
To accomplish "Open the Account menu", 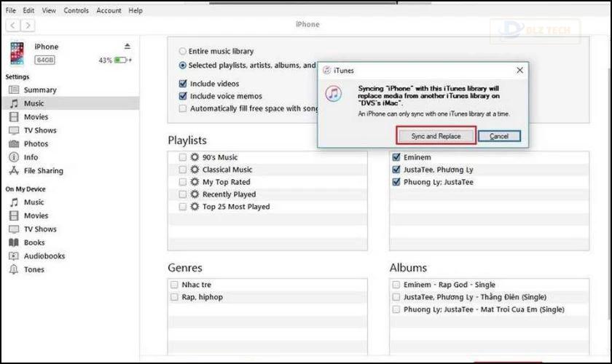I will pyautogui.click(x=109, y=10).
